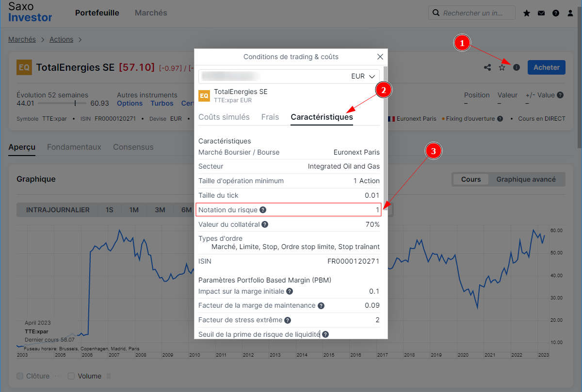Viewport: 582px width, 392px height.
Task: Click the Euronext Paris value in dialog
Action: [356, 152]
